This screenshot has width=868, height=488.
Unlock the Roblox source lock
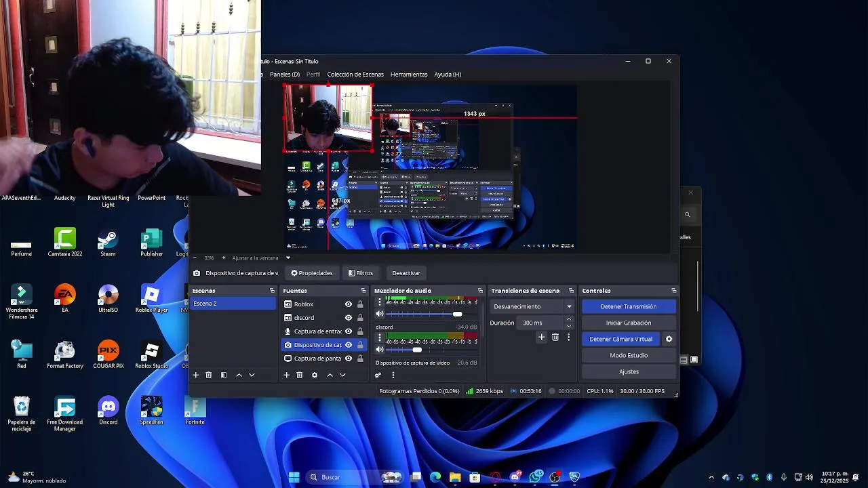click(x=360, y=304)
